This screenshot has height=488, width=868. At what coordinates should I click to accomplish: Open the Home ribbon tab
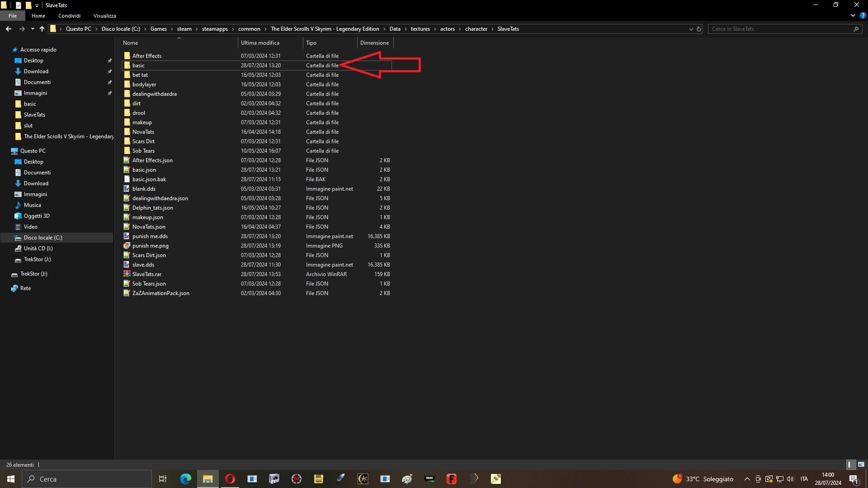coord(38,16)
